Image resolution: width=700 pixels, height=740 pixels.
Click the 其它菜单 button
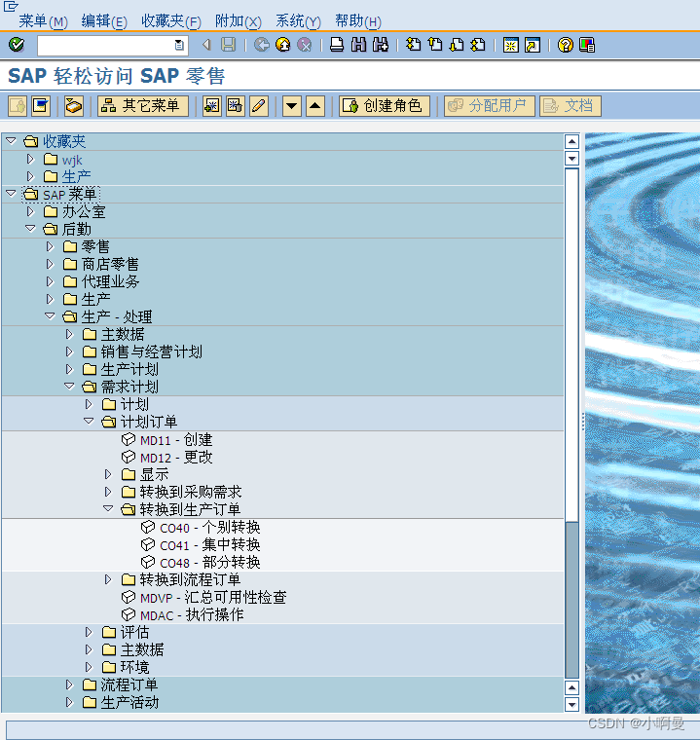click(142, 106)
